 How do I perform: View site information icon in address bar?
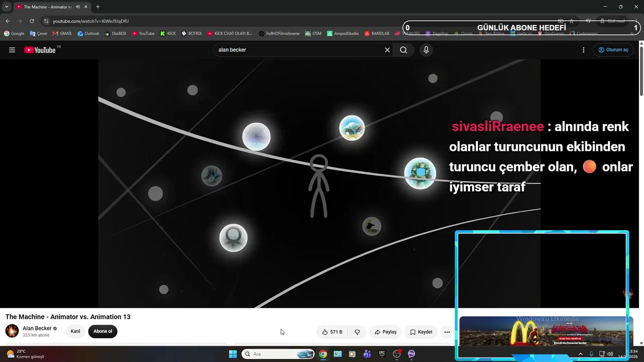[x=46, y=21]
